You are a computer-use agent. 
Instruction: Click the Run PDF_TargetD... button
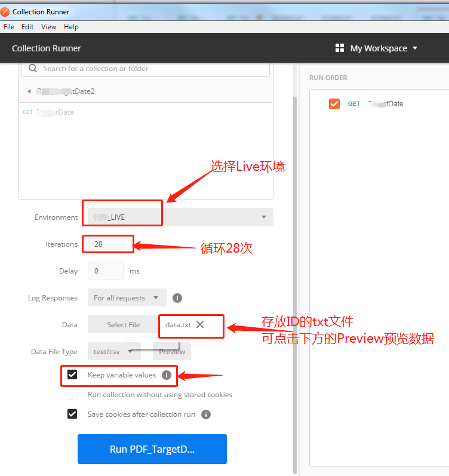click(152, 449)
